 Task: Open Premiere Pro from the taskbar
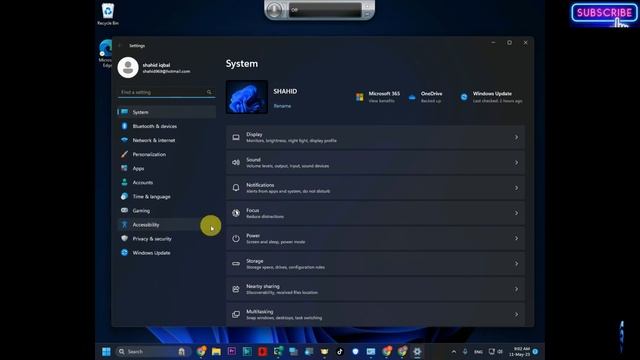[232, 351]
